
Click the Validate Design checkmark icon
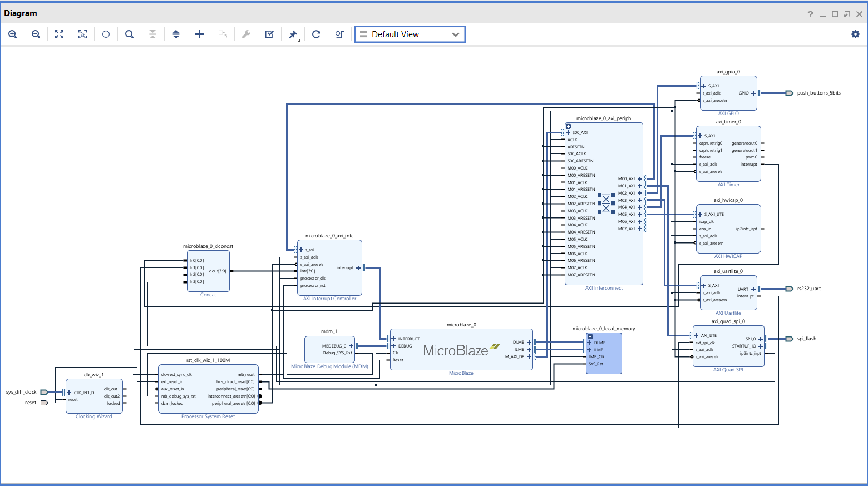(x=269, y=34)
